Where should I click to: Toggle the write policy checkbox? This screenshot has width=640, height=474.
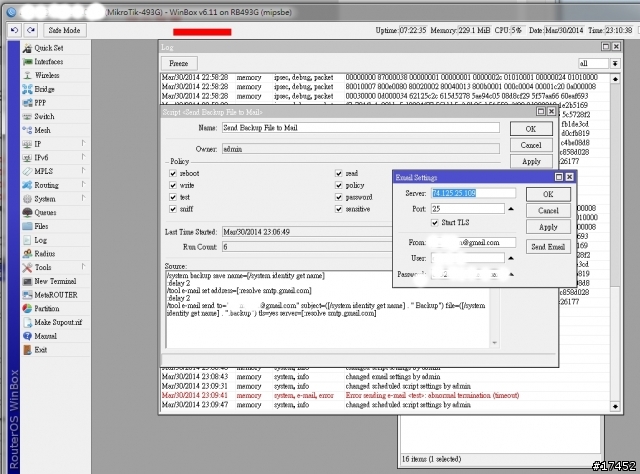173,185
